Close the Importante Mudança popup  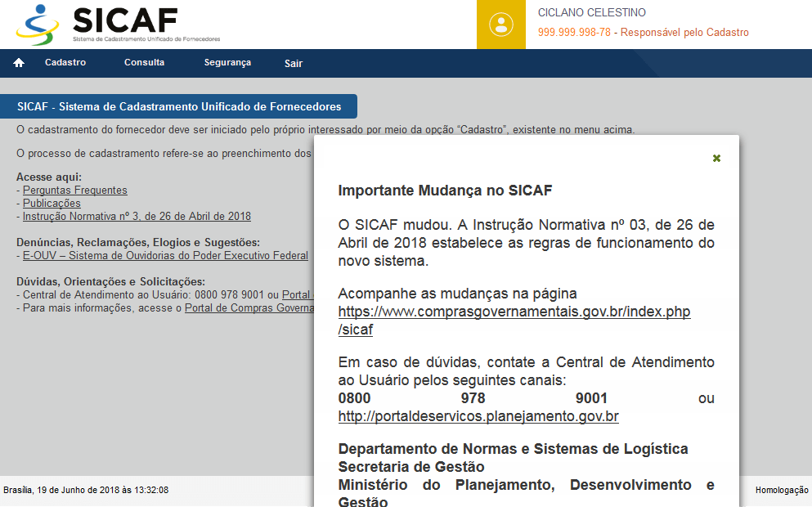[716, 159]
